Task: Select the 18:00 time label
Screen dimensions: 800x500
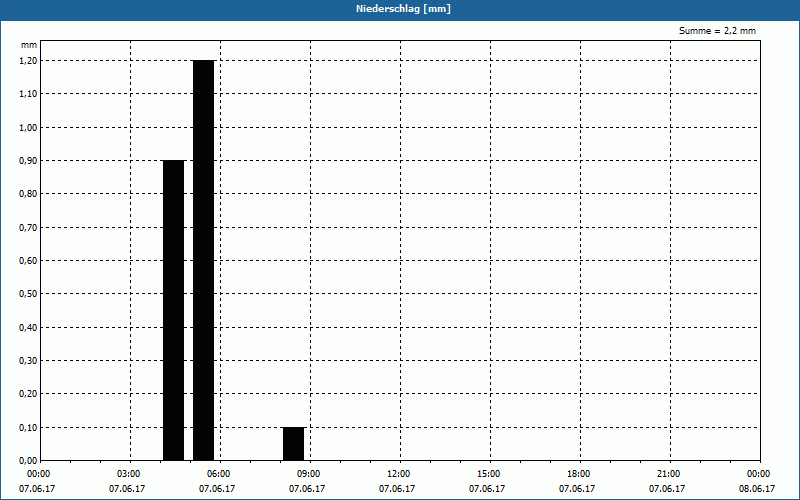Action: [578, 474]
